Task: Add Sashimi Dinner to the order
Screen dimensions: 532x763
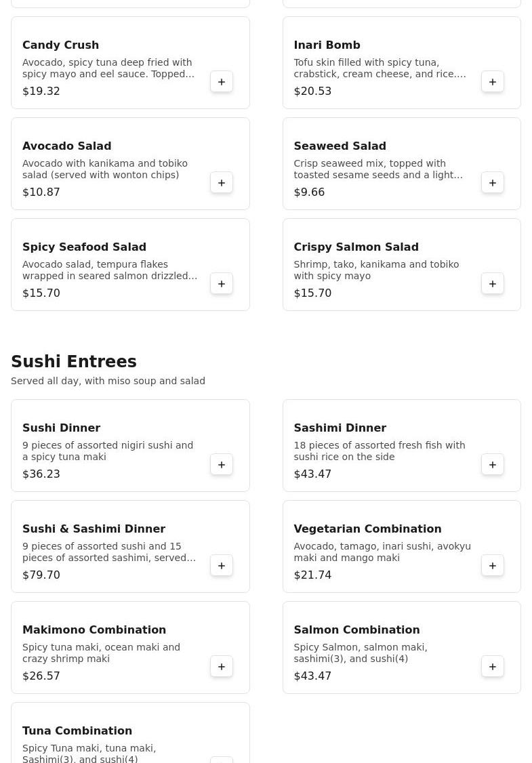Action: (493, 465)
